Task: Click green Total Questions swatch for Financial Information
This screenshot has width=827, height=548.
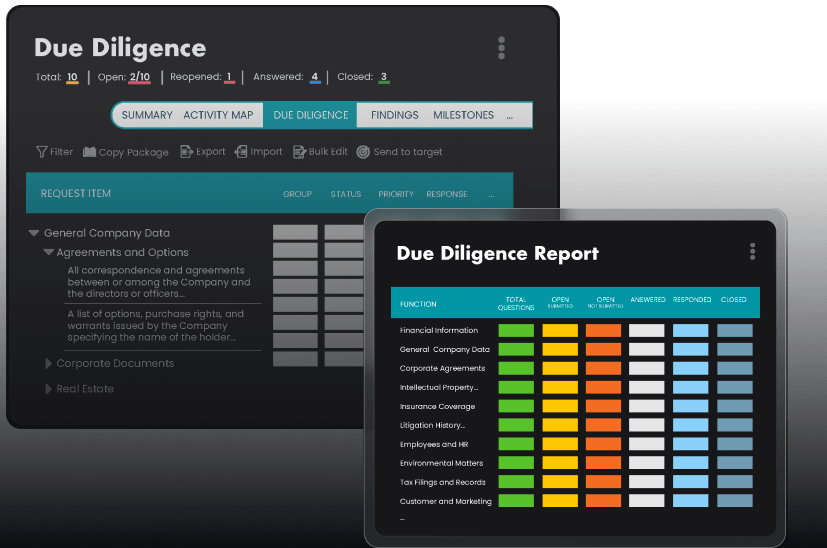Action: (516, 331)
